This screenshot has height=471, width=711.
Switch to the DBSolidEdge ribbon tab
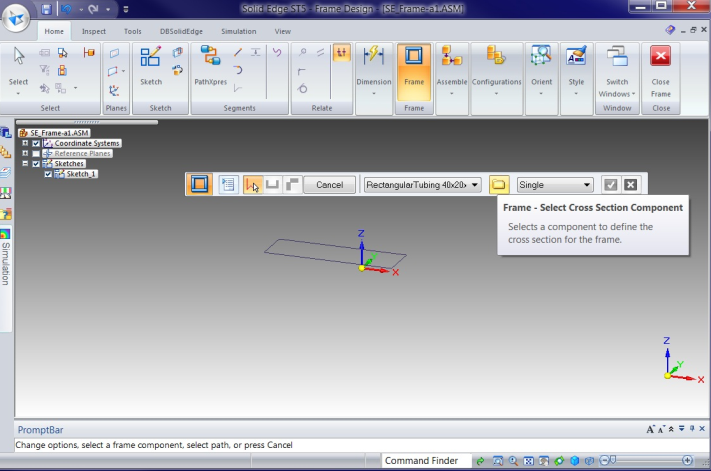[181, 31]
